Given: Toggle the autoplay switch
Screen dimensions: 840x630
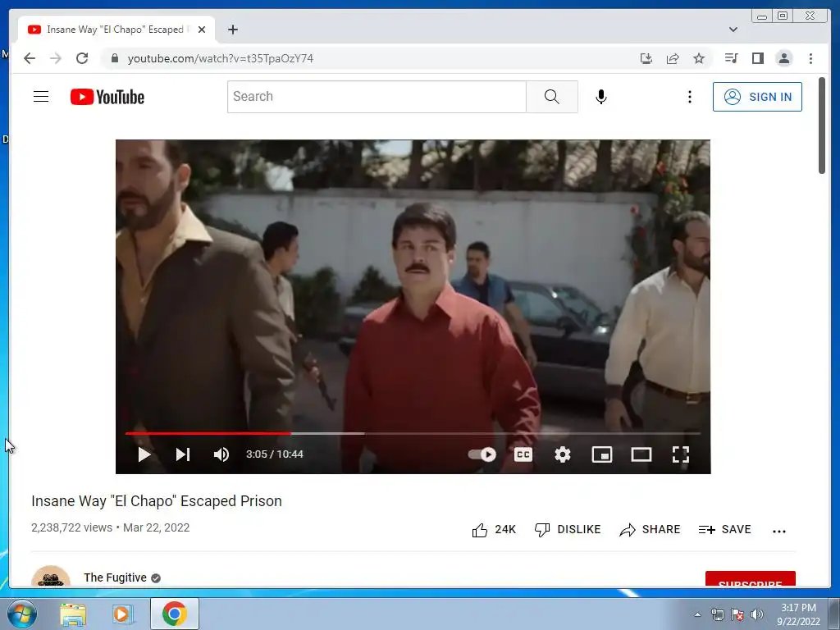Looking at the screenshot, I should click(482, 454).
